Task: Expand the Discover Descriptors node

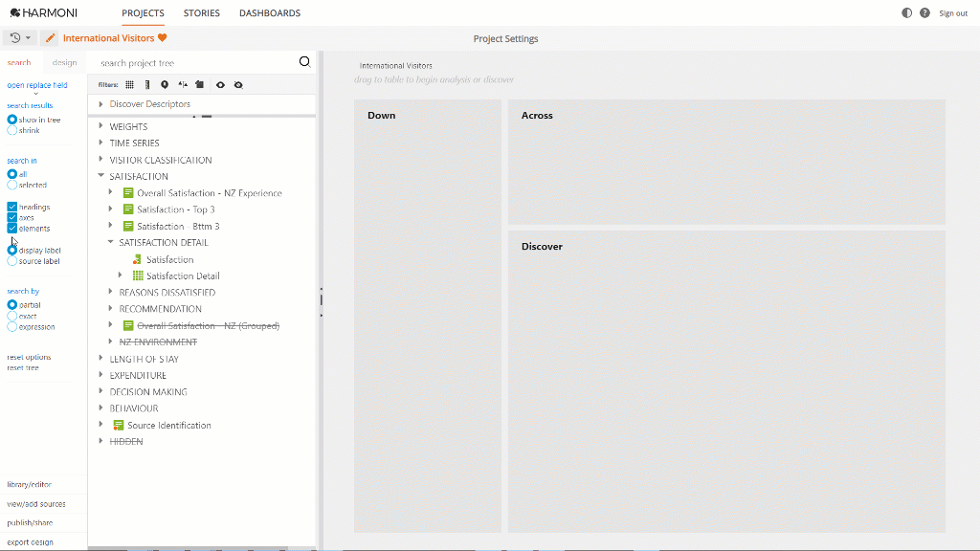Action: [x=100, y=104]
